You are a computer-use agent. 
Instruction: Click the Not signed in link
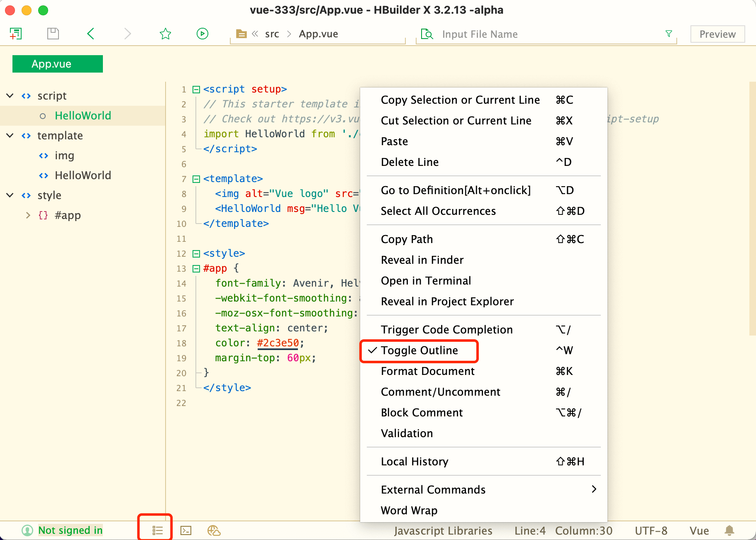tap(70, 530)
